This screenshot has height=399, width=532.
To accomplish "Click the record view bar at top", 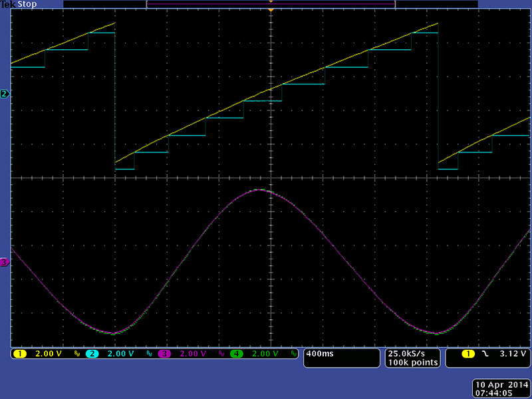I will tap(270, 5).
